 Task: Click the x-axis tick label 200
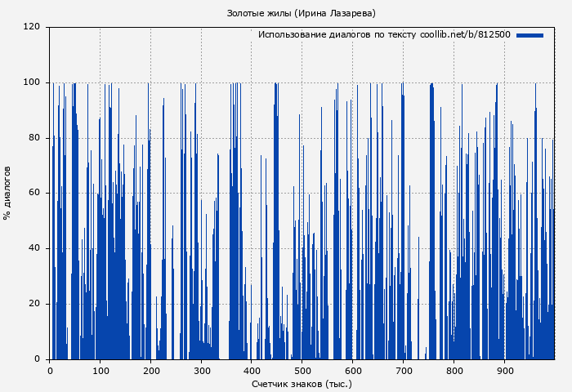click(x=151, y=371)
